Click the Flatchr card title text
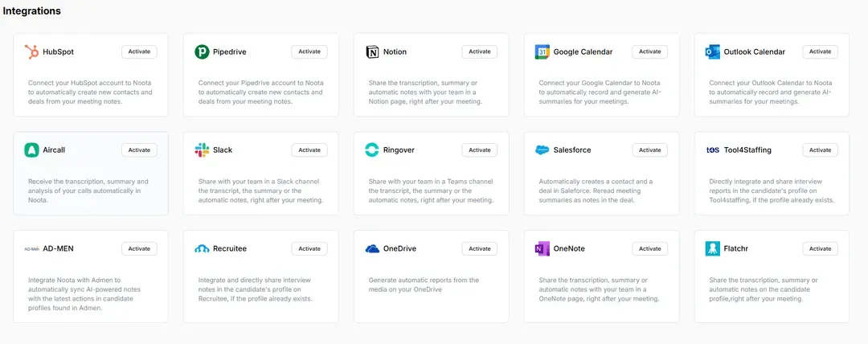 click(x=735, y=248)
